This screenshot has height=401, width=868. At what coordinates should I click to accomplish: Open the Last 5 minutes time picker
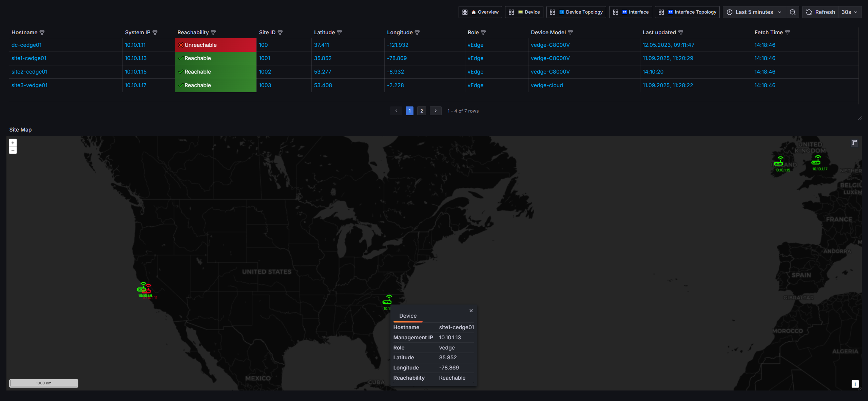[754, 12]
